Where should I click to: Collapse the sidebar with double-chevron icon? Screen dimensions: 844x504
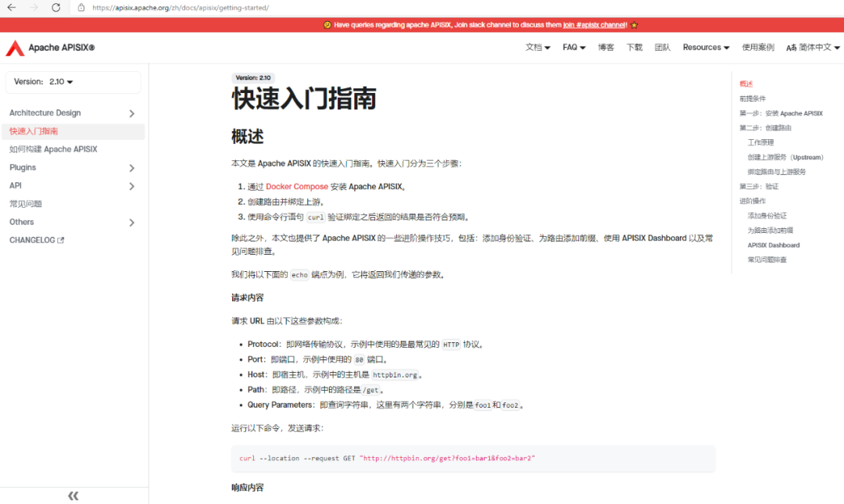[73, 496]
